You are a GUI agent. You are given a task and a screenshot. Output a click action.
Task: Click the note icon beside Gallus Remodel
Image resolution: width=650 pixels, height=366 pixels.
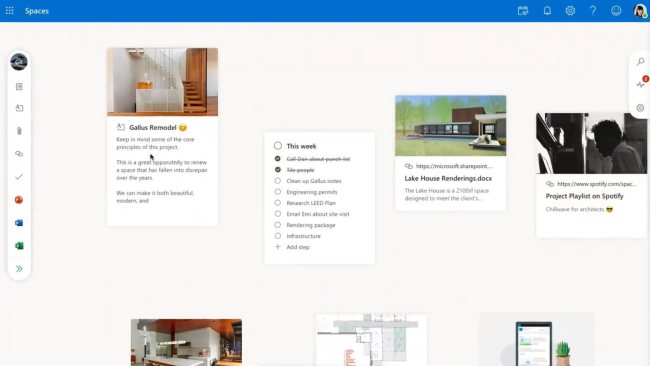tap(121, 127)
